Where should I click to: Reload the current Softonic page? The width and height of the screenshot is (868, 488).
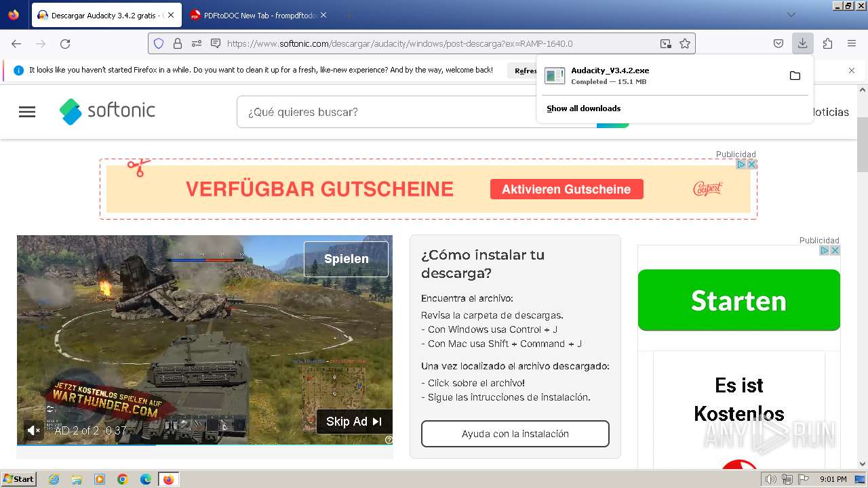pos(65,43)
